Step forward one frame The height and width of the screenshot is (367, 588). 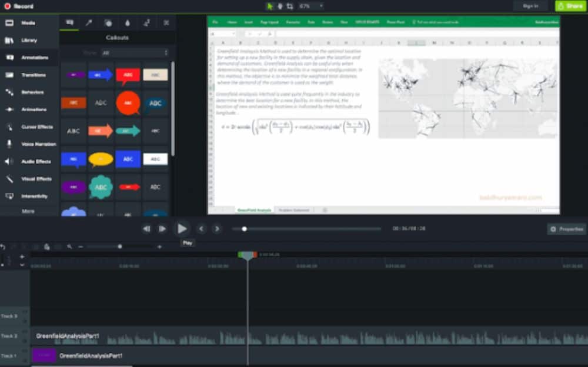point(162,229)
